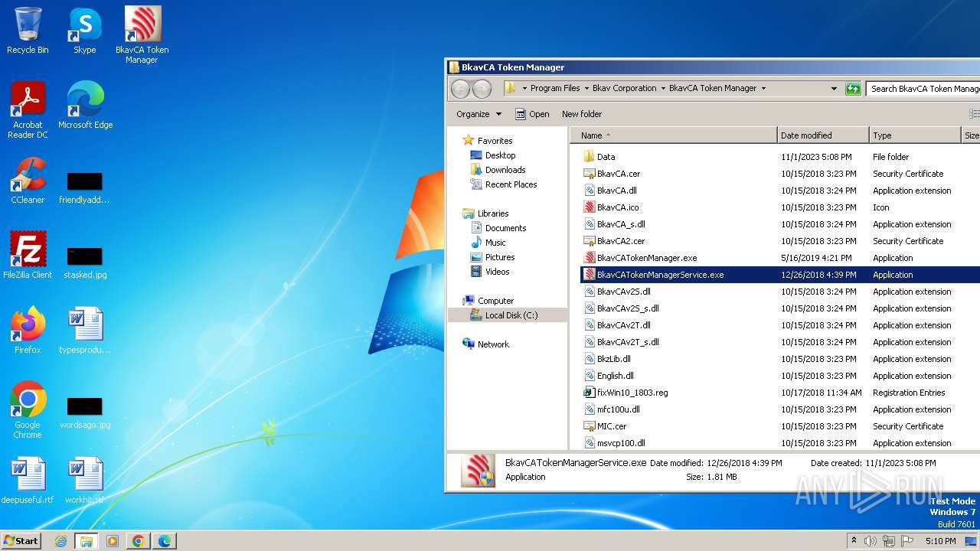Select BkavCA2.cer file
The image size is (980, 551).
point(614,241)
